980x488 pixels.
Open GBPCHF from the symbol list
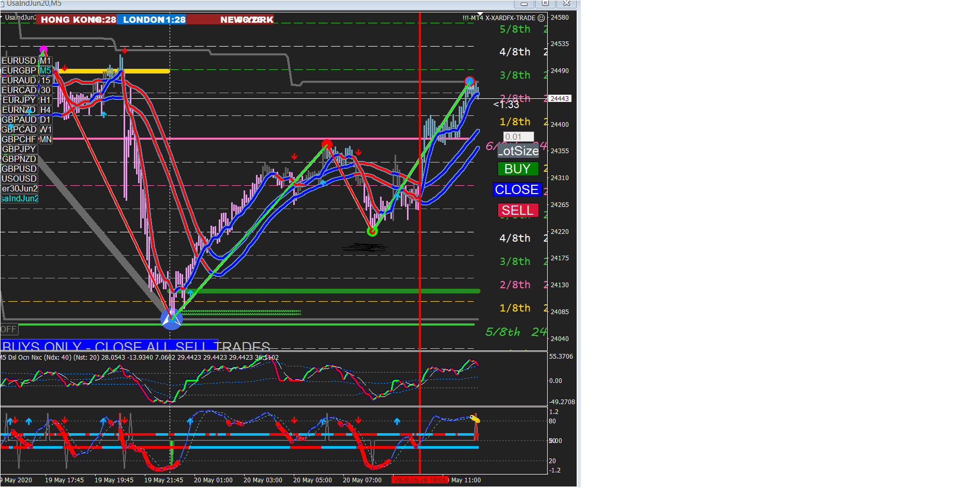pyautogui.click(x=19, y=139)
